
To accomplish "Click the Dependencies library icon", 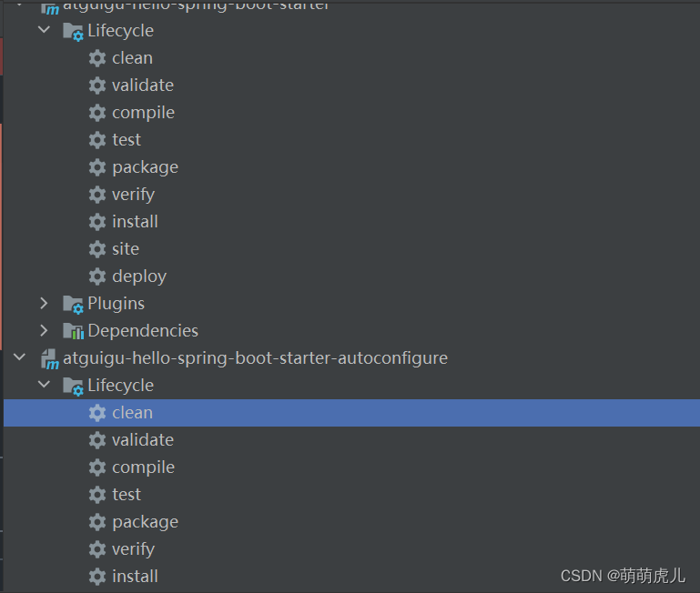I will 73,331.
